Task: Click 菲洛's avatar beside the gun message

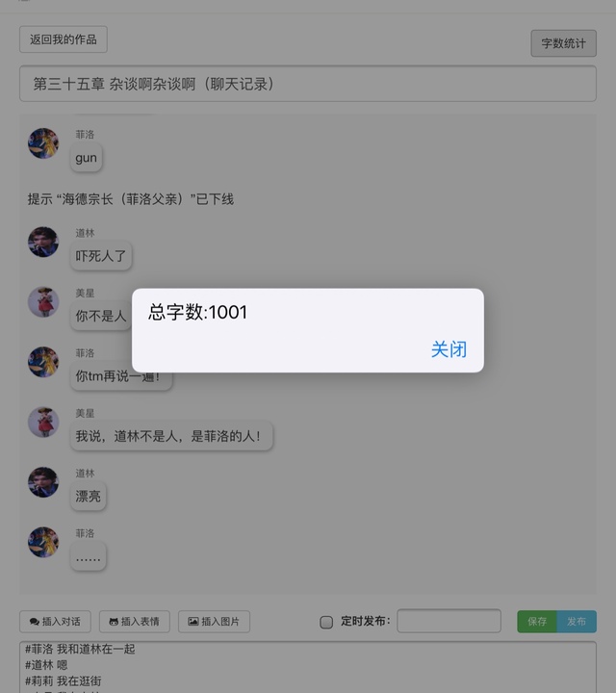Action: tap(43, 143)
